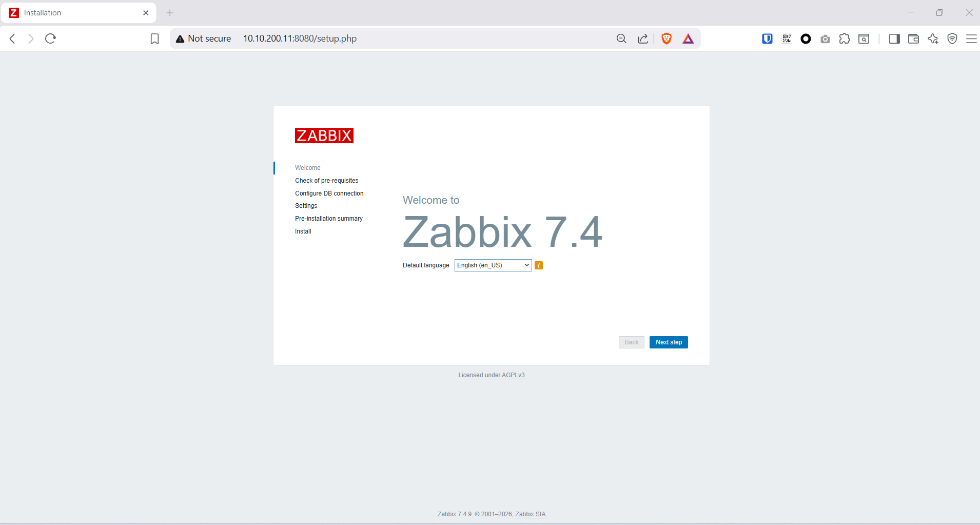Open Brave Wallet icon
Image resolution: width=980 pixels, height=525 pixels.
[913, 38]
